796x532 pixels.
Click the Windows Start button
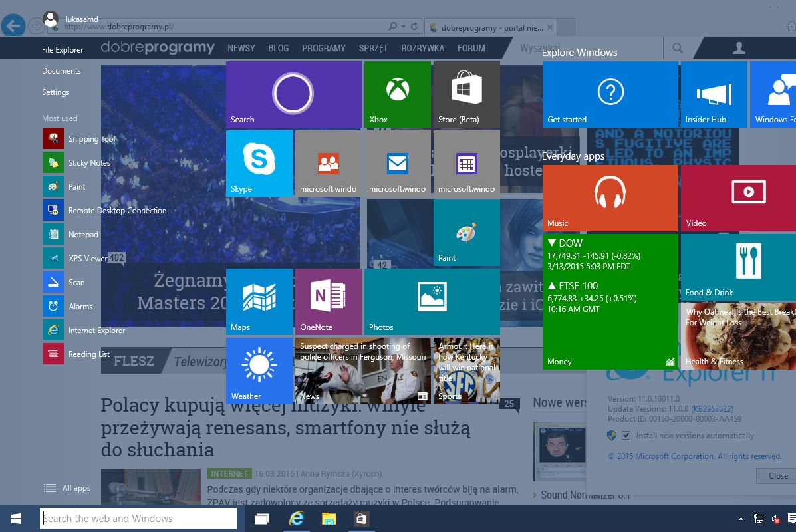click(x=16, y=518)
